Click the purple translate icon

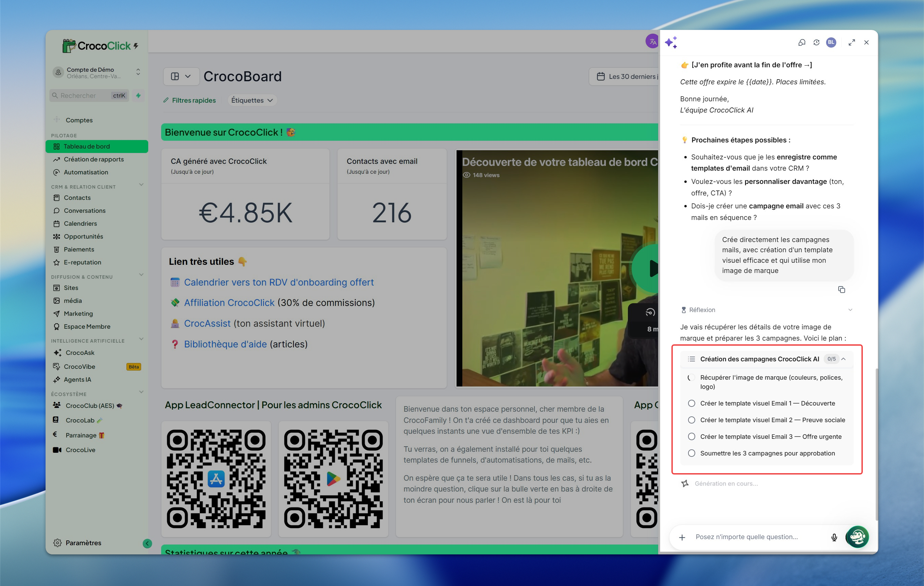coord(652,41)
